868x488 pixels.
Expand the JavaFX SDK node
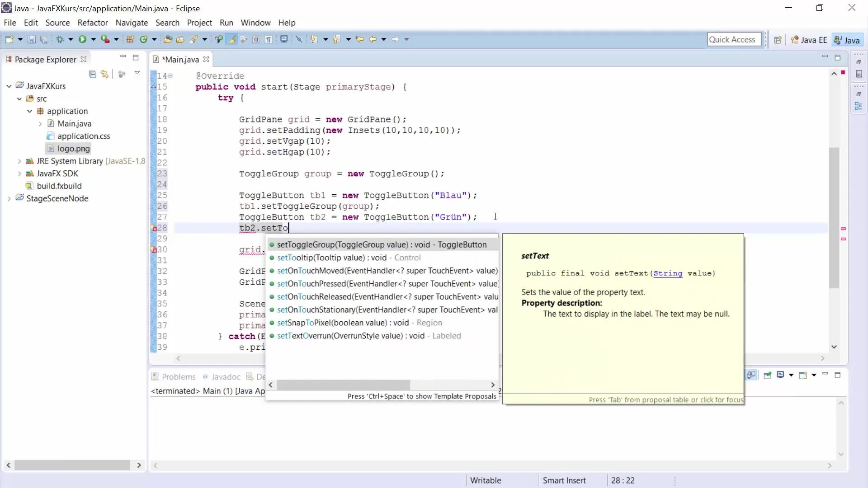[19, 174]
